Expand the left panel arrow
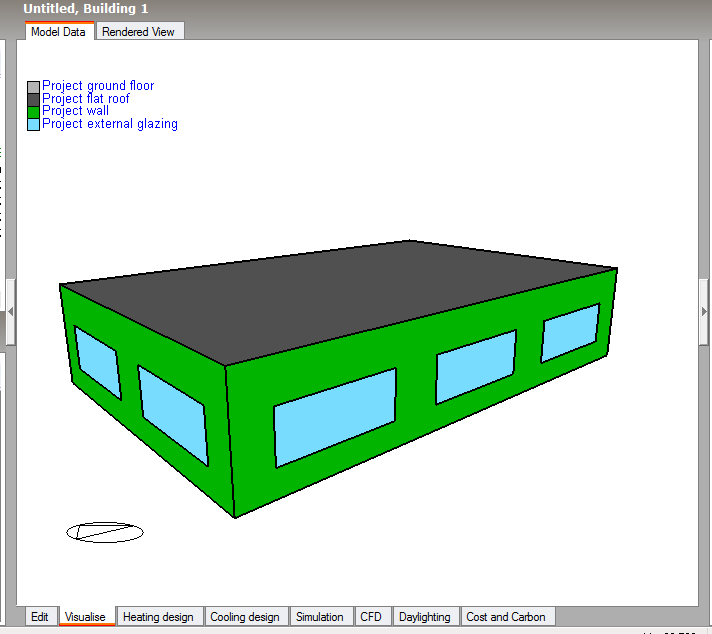The image size is (712, 634). 10,312
